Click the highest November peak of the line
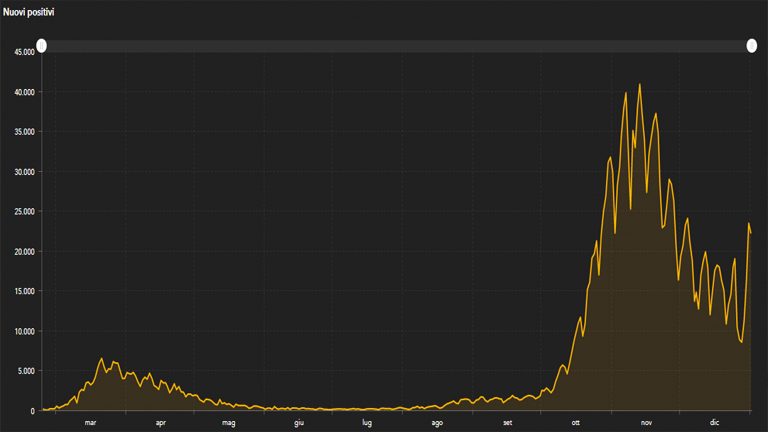Screen dimensions: 768x432 [x=640, y=84]
